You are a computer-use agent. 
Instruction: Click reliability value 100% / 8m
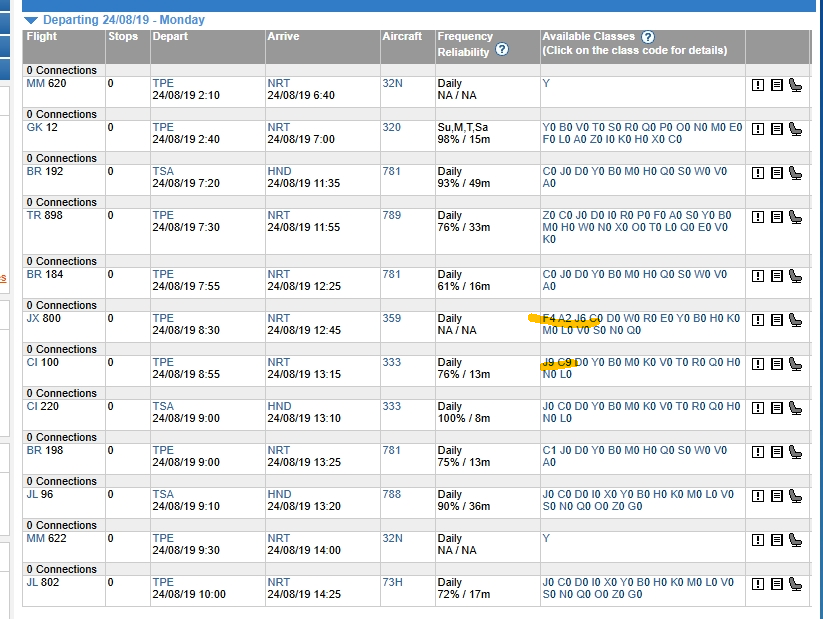pos(464,418)
